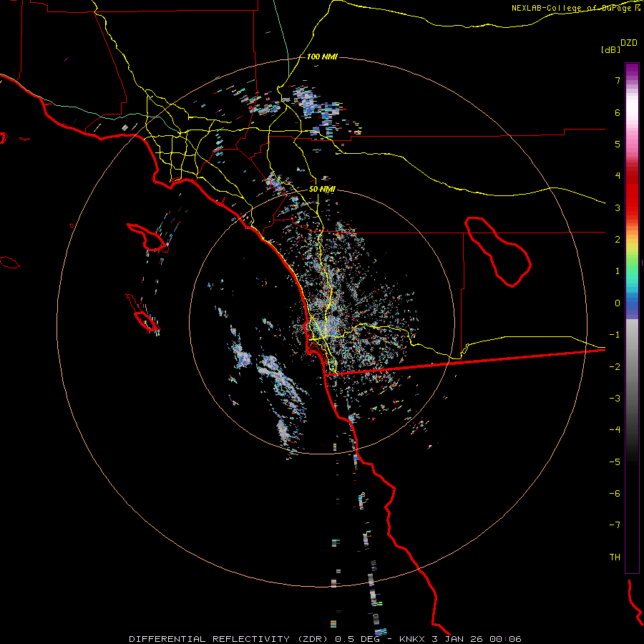Click the -6 dB scale tick label
Image resolution: width=644 pixels, height=644 pixels.
coord(615,494)
